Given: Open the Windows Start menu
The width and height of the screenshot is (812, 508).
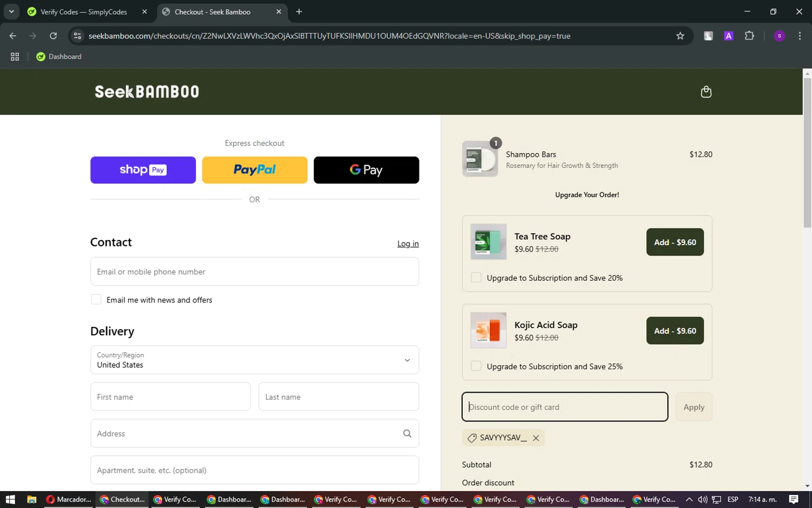Looking at the screenshot, I should (x=10, y=499).
